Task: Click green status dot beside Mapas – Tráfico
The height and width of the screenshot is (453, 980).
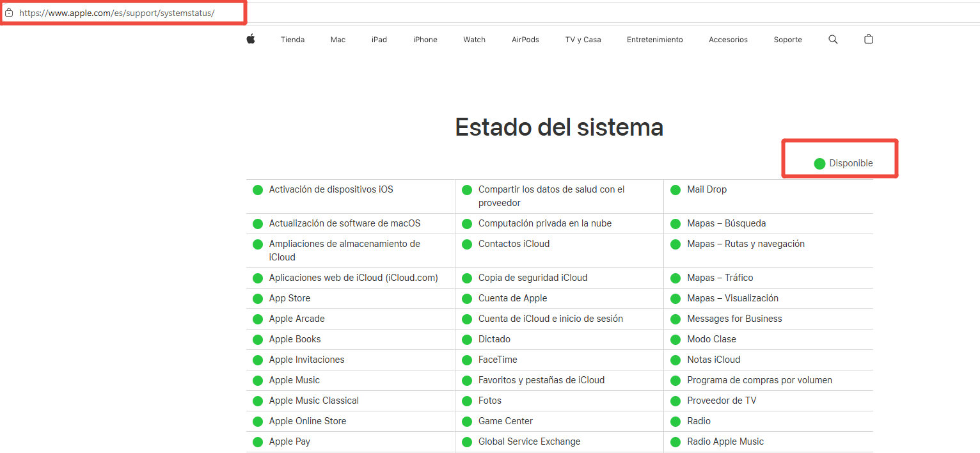Action: click(x=676, y=278)
